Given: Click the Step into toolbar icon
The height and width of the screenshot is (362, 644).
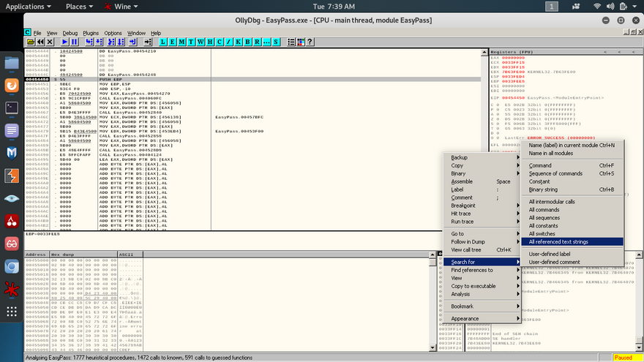Looking at the screenshot, I should pyautogui.click(x=89, y=42).
